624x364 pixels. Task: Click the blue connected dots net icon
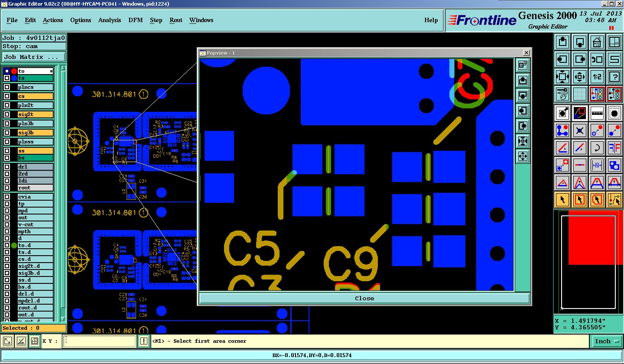click(x=562, y=130)
